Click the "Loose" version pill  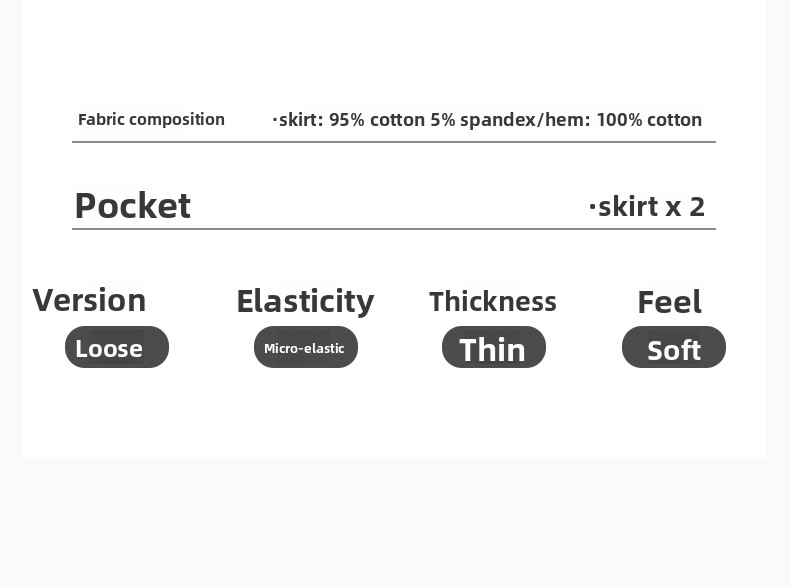point(117,347)
